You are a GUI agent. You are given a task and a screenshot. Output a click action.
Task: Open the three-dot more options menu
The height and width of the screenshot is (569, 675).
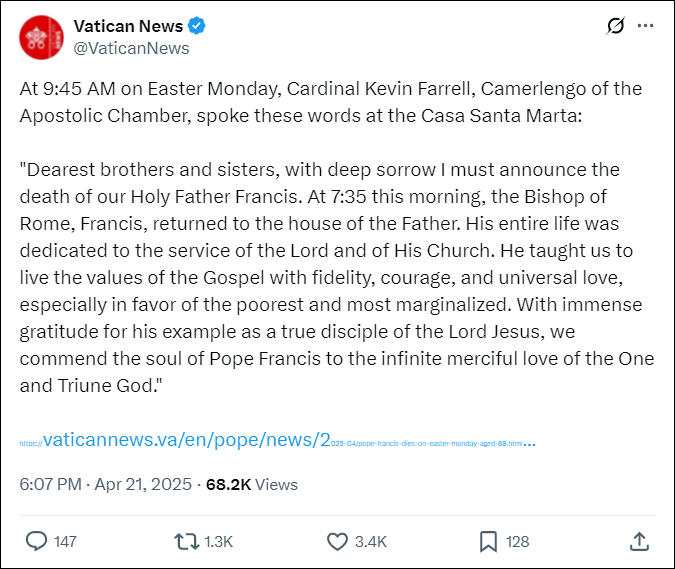click(x=645, y=26)
